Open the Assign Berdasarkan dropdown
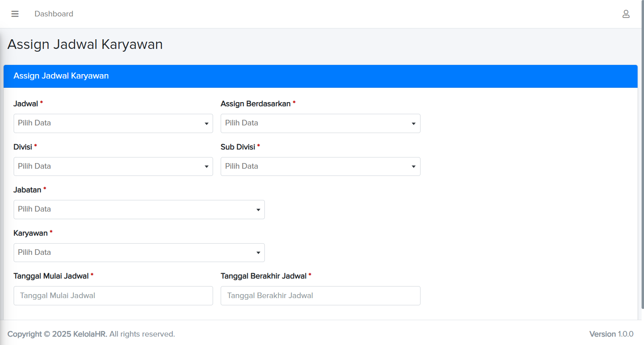The height and width of the screenshot is (345, 644). 320,123
